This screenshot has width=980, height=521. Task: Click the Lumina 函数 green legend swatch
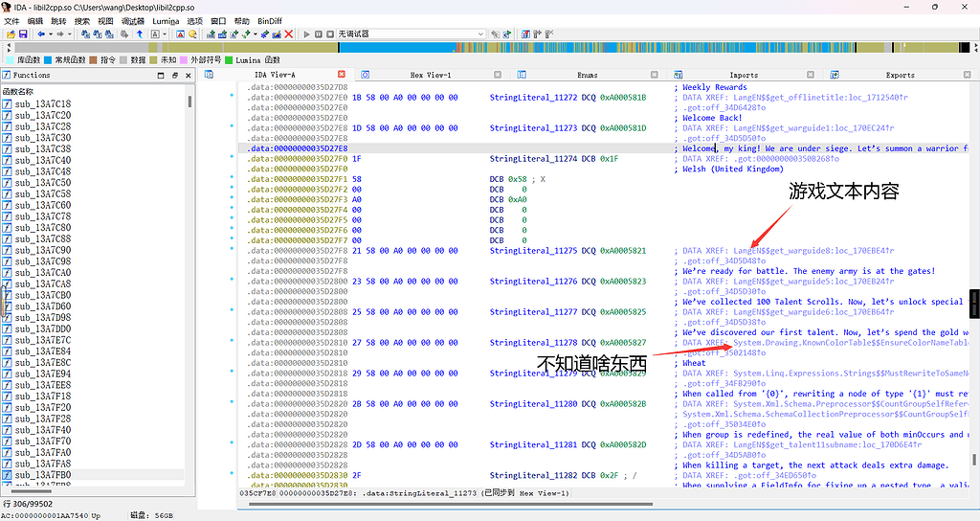(x=229, y=60)
